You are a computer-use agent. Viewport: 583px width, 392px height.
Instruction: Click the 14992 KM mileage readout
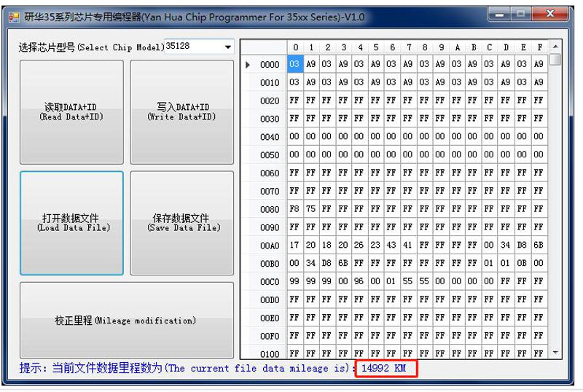(386, 369)
